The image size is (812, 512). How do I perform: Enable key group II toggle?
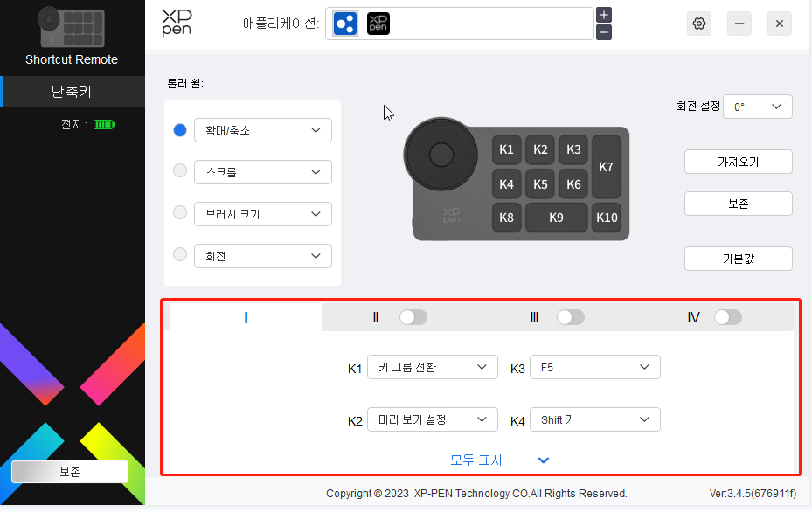413,317
